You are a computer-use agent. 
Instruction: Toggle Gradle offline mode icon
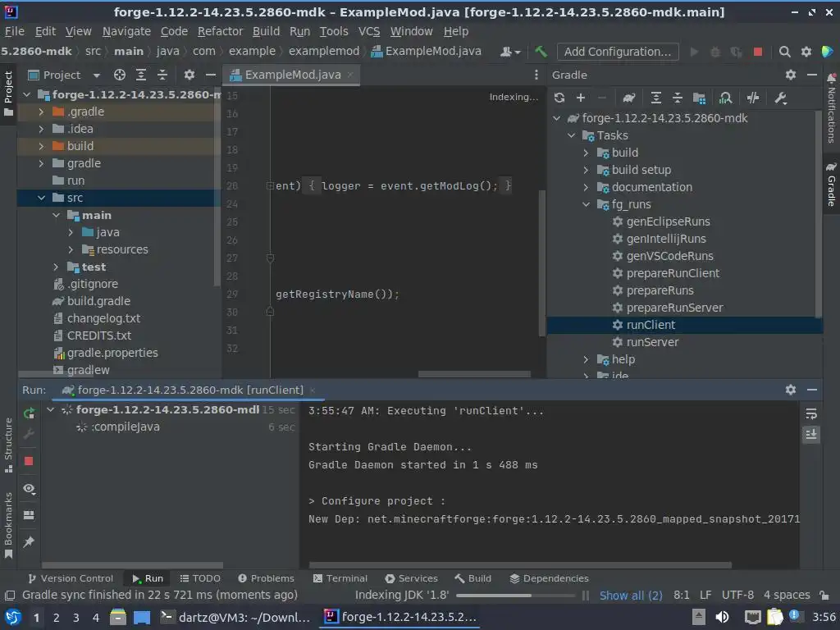pyautogui.click(x=753, y=98)
